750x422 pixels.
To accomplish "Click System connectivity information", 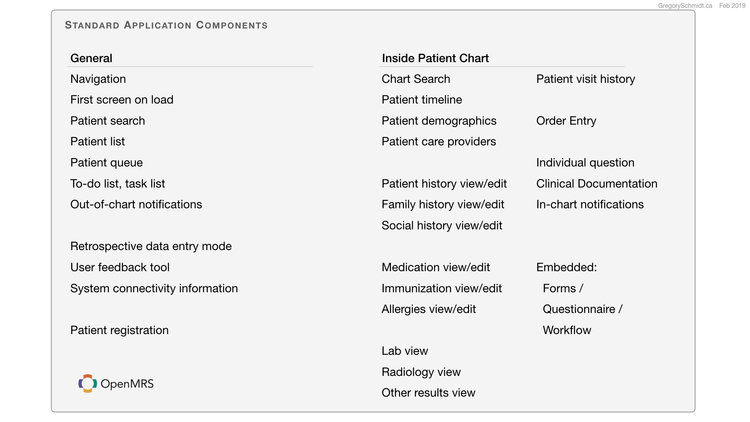I will click(x=154, y=289).
